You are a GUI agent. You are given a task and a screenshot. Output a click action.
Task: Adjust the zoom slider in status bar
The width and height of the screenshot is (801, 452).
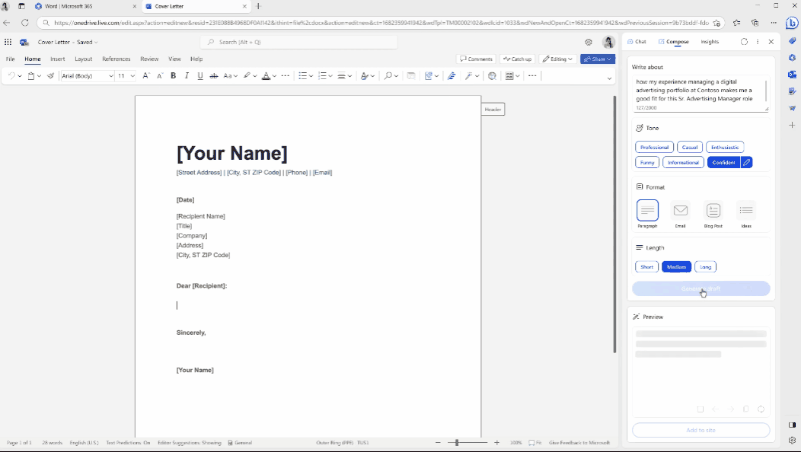(x=456, y=442)
